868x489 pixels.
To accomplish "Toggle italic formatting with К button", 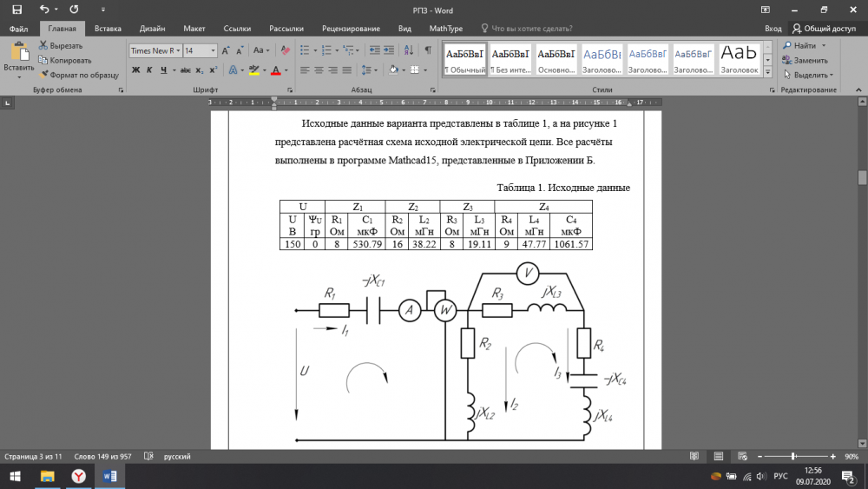I will click(x=148, y=70).
